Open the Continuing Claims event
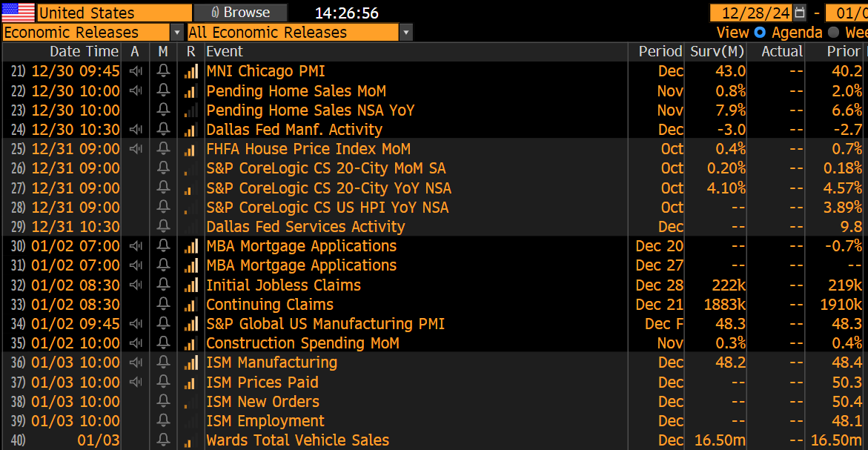The width and height of the screenshot is (868, 450). tap(270, 305)
